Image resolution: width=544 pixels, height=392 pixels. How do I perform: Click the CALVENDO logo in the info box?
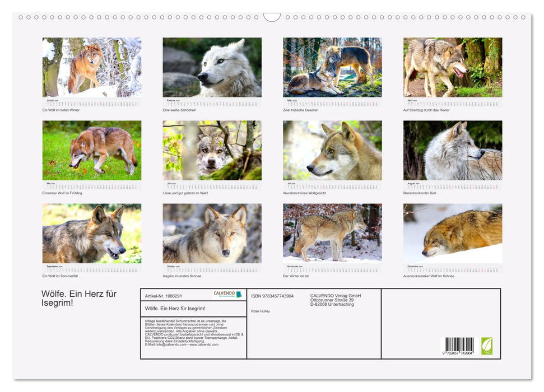(x=227, y=294)
